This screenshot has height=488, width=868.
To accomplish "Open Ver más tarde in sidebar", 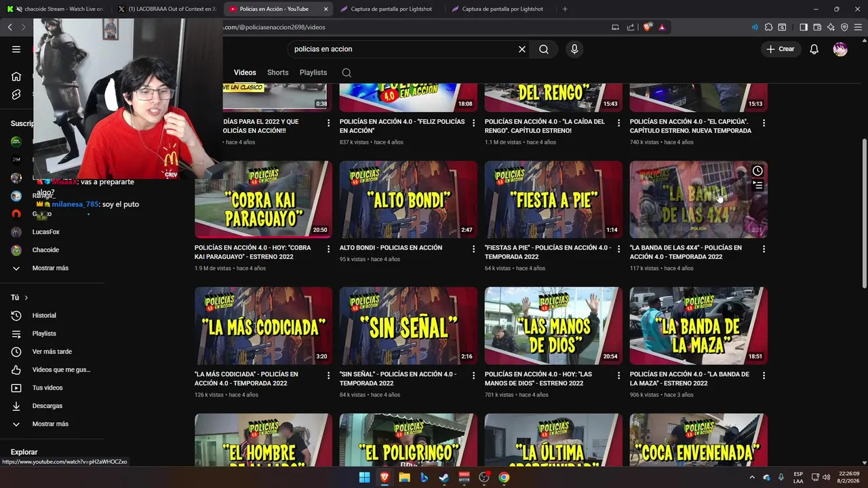I will pos(52,352).
